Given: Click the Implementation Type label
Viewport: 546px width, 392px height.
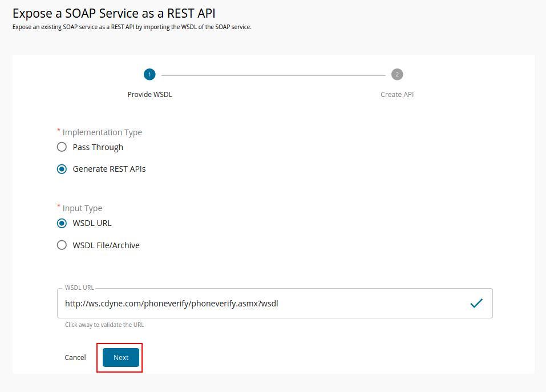Looking at the screenshot, I should (102, 132).
